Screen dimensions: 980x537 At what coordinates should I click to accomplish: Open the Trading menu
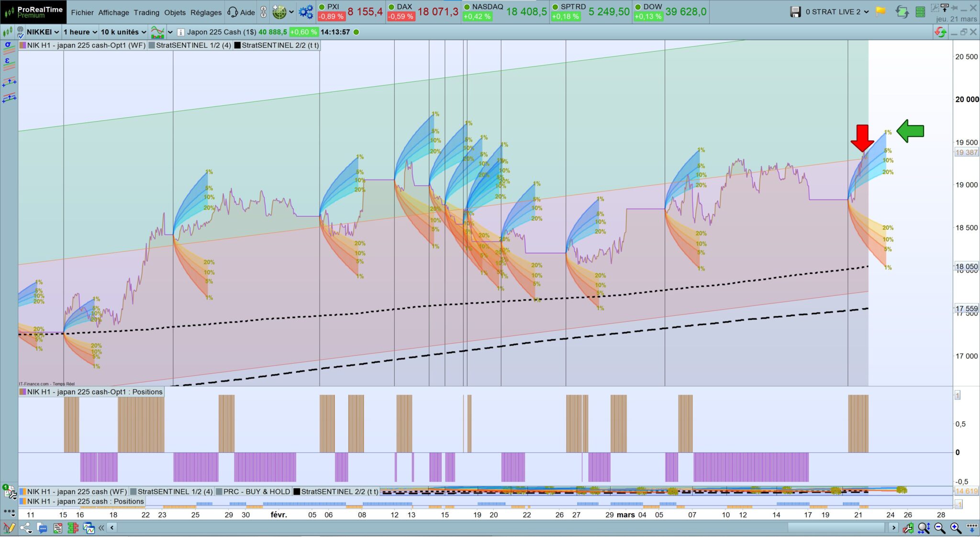click(146, 12)
